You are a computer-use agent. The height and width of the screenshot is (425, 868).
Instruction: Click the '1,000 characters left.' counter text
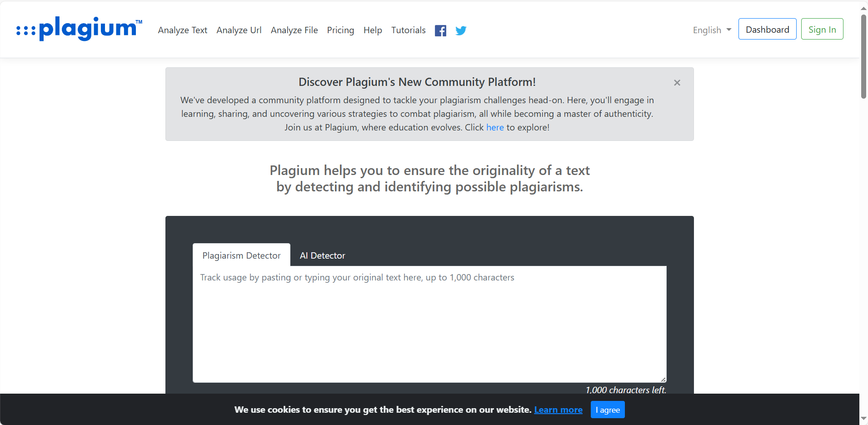(x=626, y=390)
